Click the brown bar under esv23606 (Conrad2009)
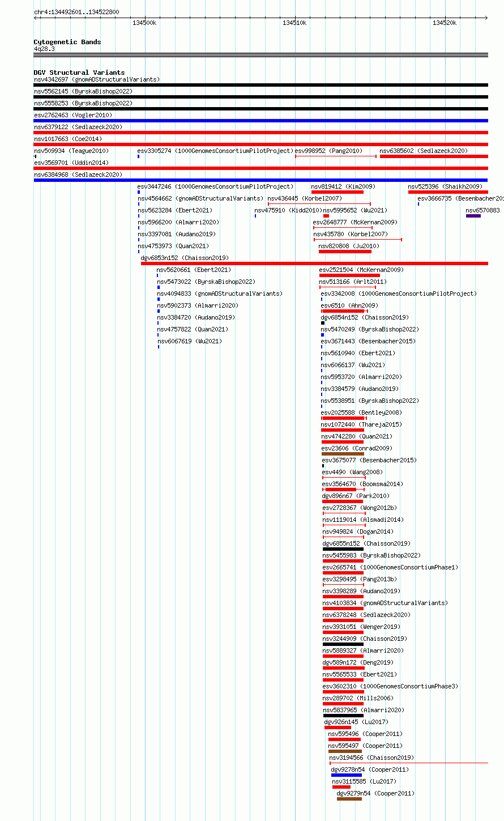The width and height of the screenshot is (504, 821). pos(343,454)
